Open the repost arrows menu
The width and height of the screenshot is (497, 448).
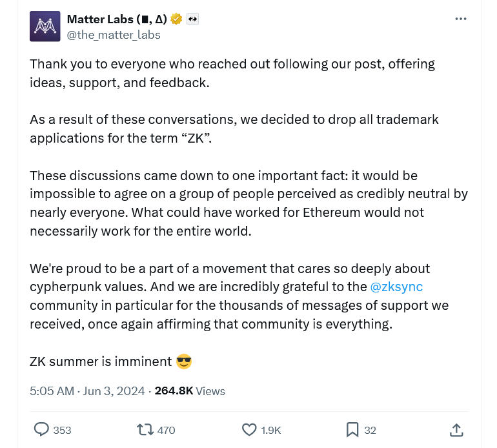point(145,429)
